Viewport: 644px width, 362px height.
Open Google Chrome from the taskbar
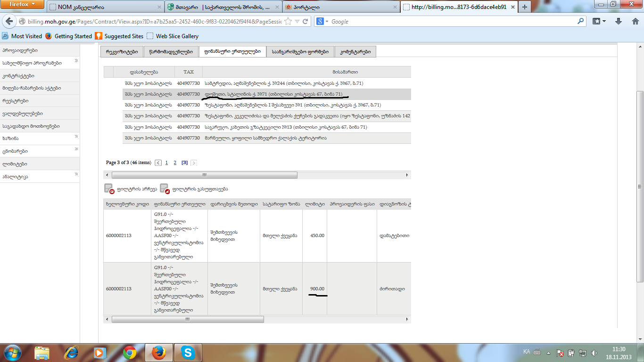coord(130,352)
